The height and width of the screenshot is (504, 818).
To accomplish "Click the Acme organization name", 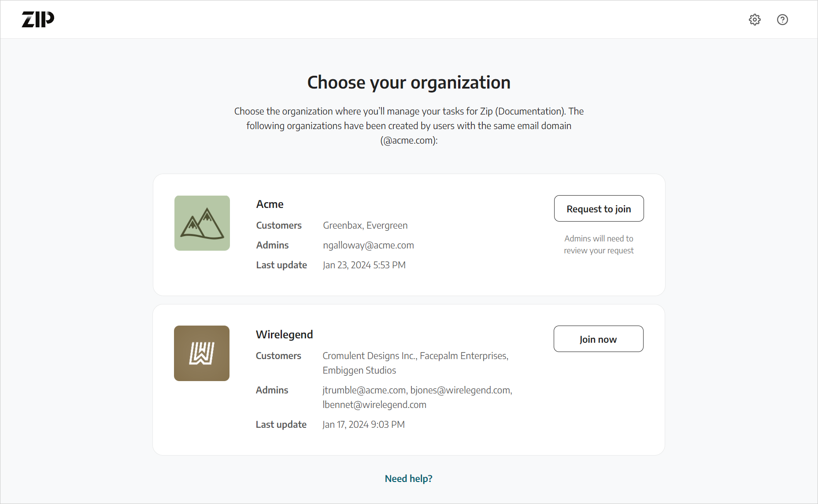I will point(270,204).
